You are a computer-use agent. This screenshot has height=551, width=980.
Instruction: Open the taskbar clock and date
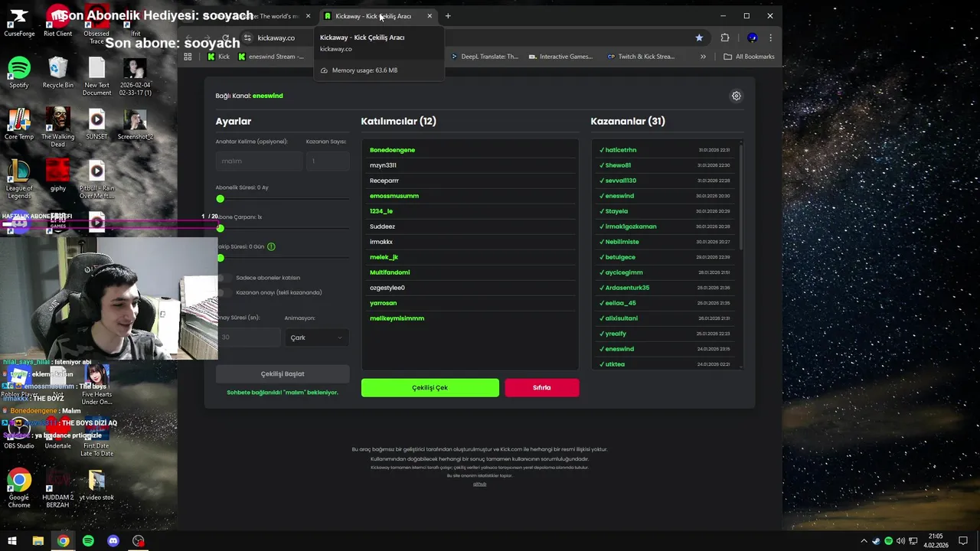(x=936, y=541)
